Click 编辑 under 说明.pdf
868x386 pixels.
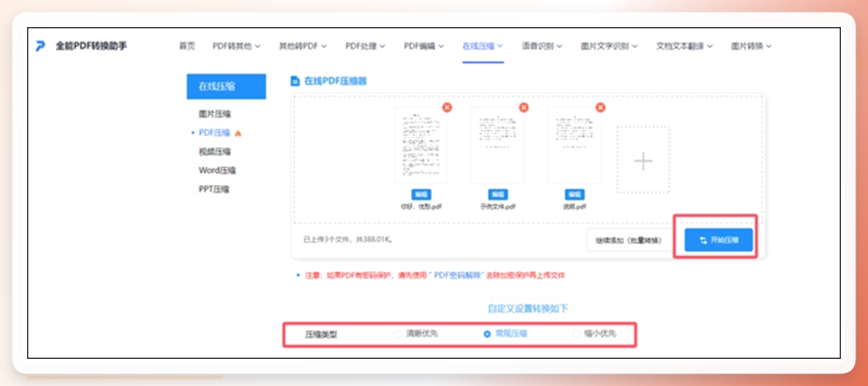(575, 194)
